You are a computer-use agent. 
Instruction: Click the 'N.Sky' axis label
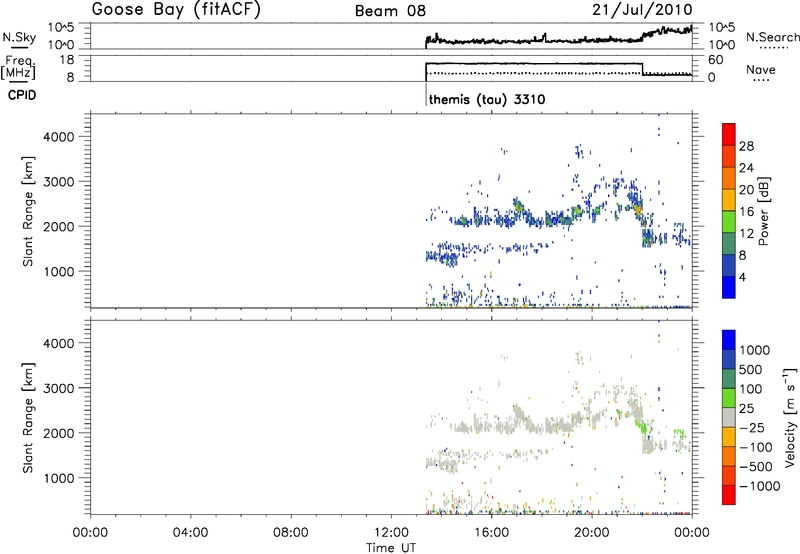(19, 37)
